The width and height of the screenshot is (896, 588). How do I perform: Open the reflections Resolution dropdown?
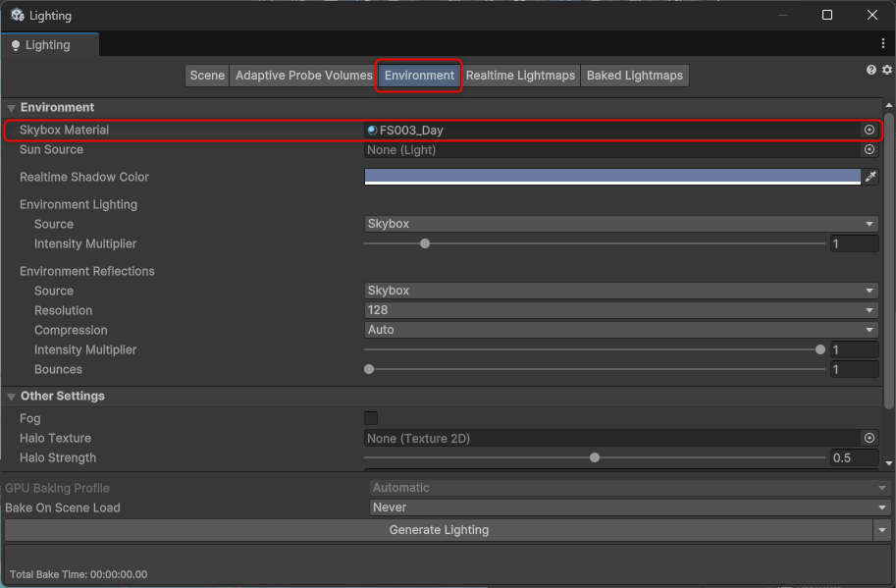coord(620,310)
